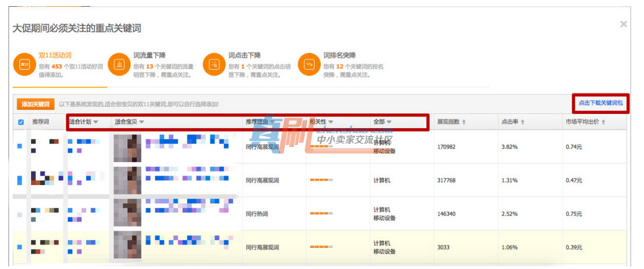The image size is (644, 269).
Task: Click 同行热词 reason cell
Action: (x=257, y=214)
